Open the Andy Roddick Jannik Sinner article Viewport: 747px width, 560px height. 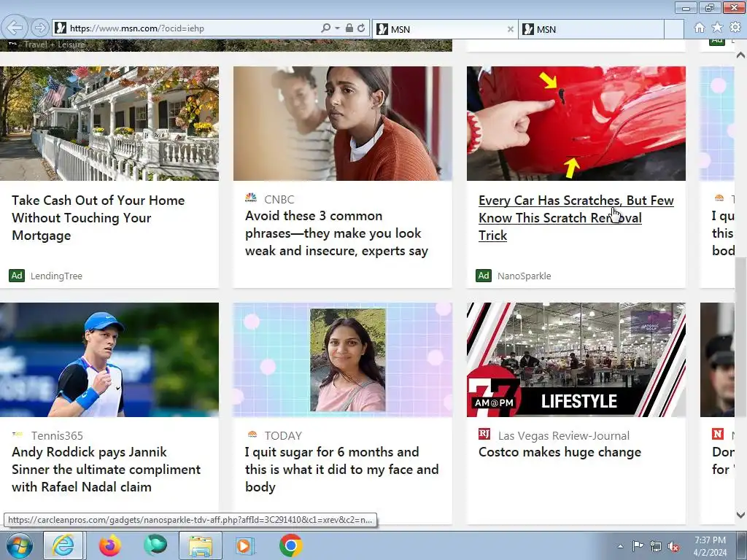pyautogui.click(x=106, y=470)
